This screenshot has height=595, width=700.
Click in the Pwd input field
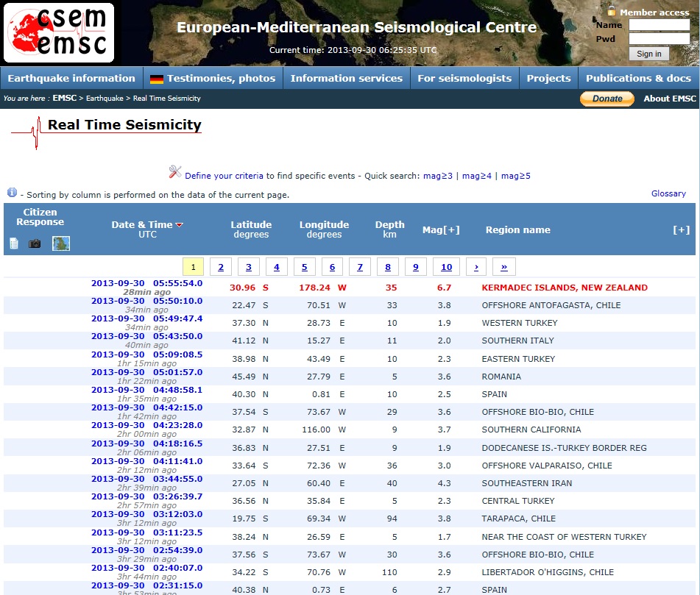660,39
